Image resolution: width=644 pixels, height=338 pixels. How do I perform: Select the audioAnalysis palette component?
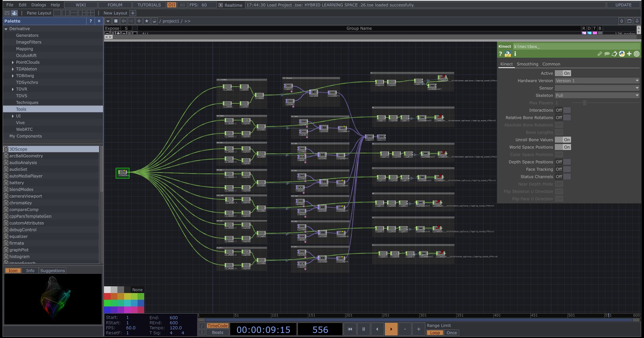coord(23,163)
